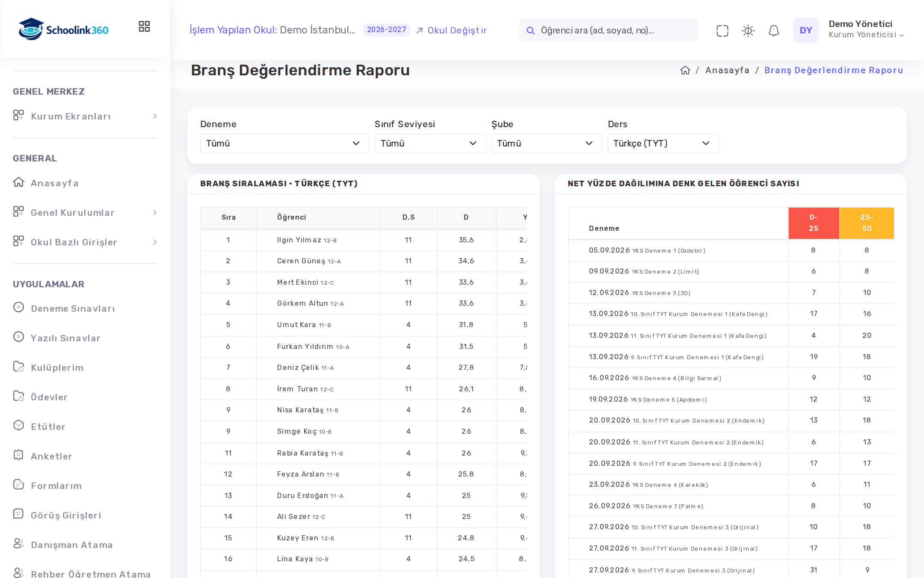924x578 pixels.
Task: Open Yazılı Sınavlar in sidebar
Action: (65, 338)
